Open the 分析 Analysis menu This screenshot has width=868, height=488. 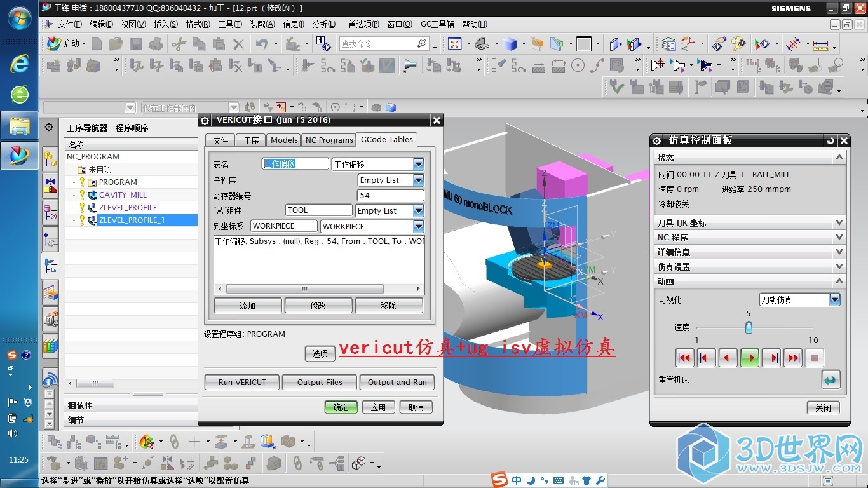click(x=324, y=24)
